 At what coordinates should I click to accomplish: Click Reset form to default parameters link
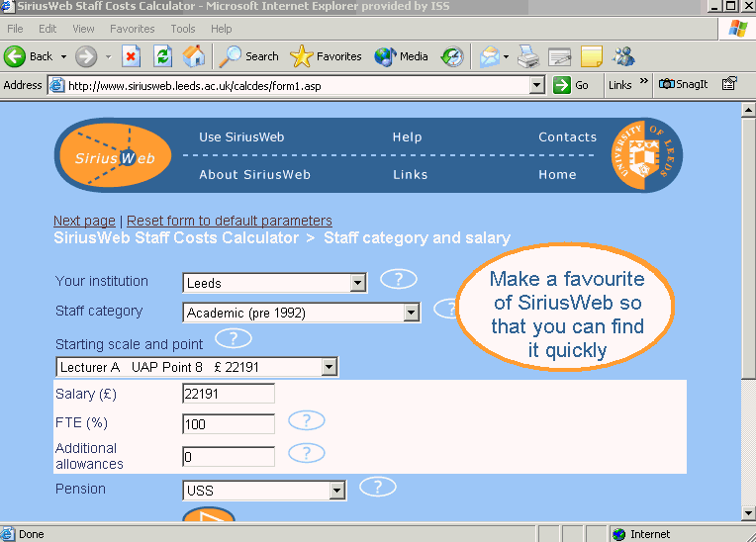pyautogui.click(x=230, y=221)
